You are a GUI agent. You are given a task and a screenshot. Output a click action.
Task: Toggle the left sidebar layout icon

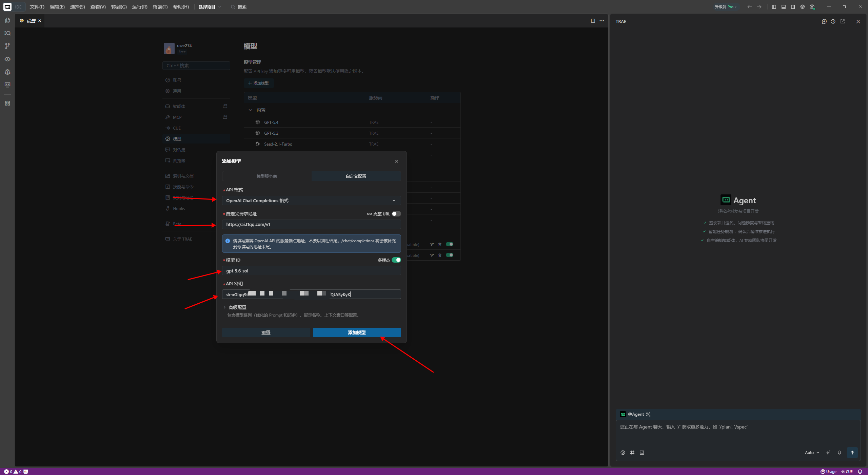(x=774, y=7)
